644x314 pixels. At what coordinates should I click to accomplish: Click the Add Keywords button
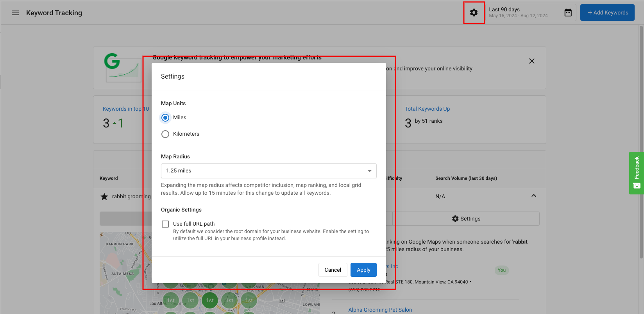point(607,13)
